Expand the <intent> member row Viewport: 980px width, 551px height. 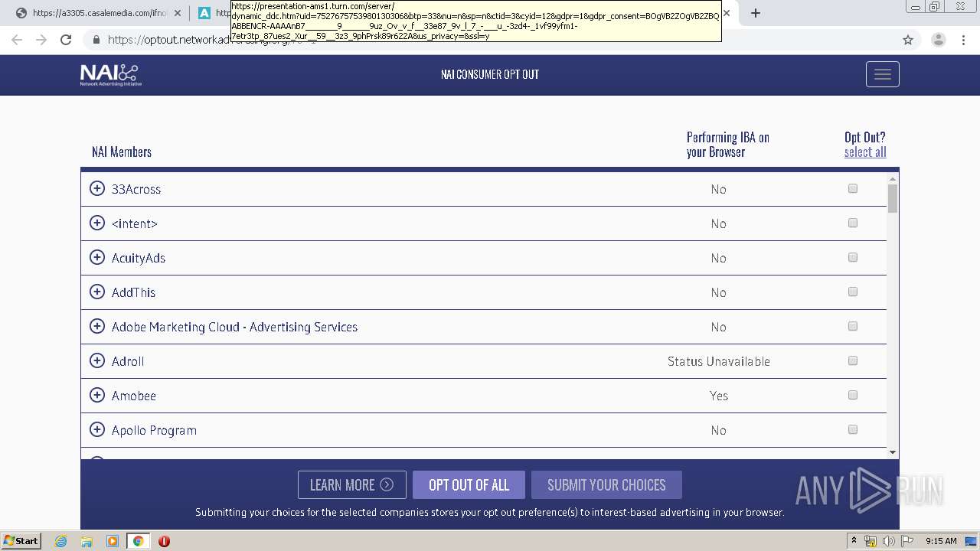click(97, 223)
